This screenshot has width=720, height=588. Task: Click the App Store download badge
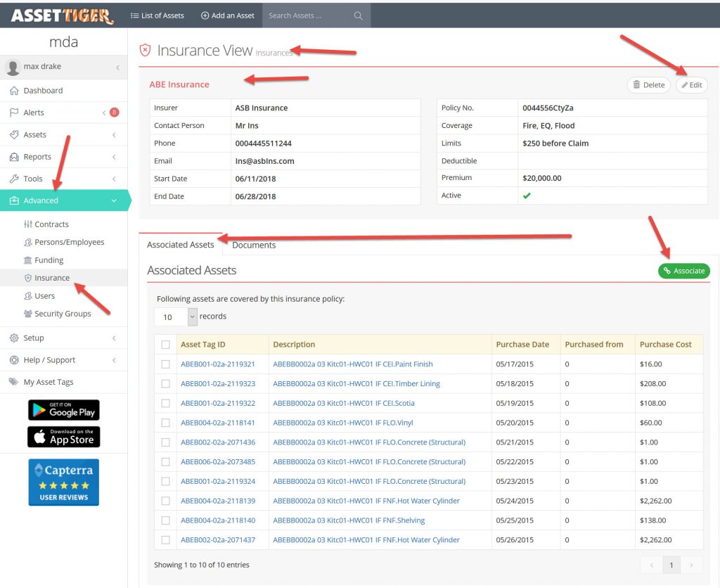(63, 437)
